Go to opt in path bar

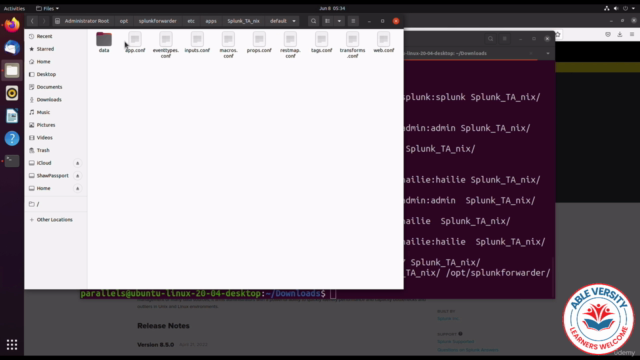coord(124,21)
